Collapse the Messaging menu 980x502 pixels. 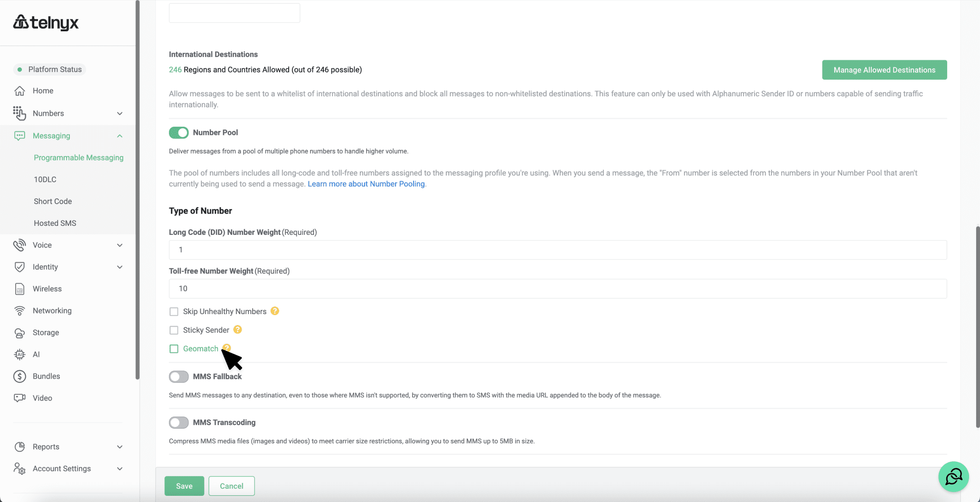[x=119, y=136]
